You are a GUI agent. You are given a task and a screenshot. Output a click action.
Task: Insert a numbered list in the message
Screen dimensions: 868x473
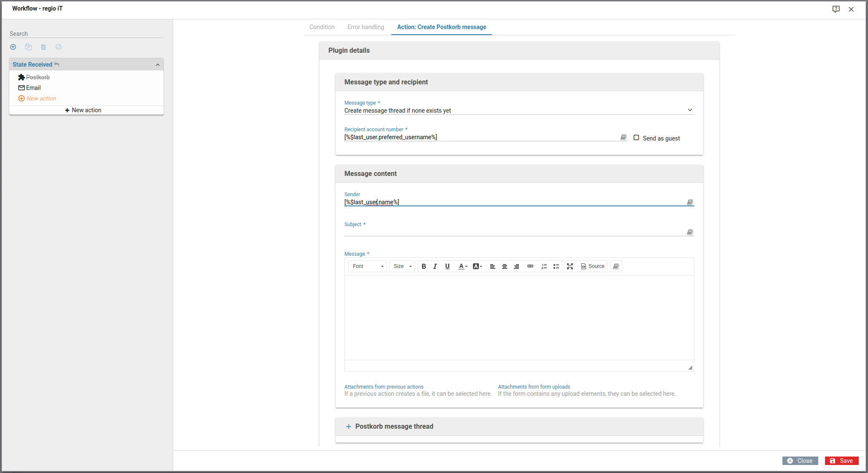click(x=544, y=266)
